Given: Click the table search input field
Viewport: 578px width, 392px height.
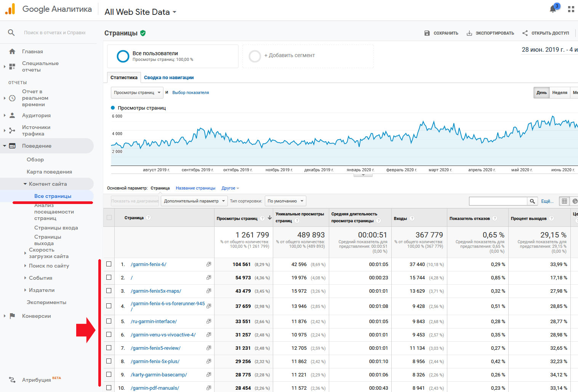Looking at the screenshot, I should coord(498,201).
